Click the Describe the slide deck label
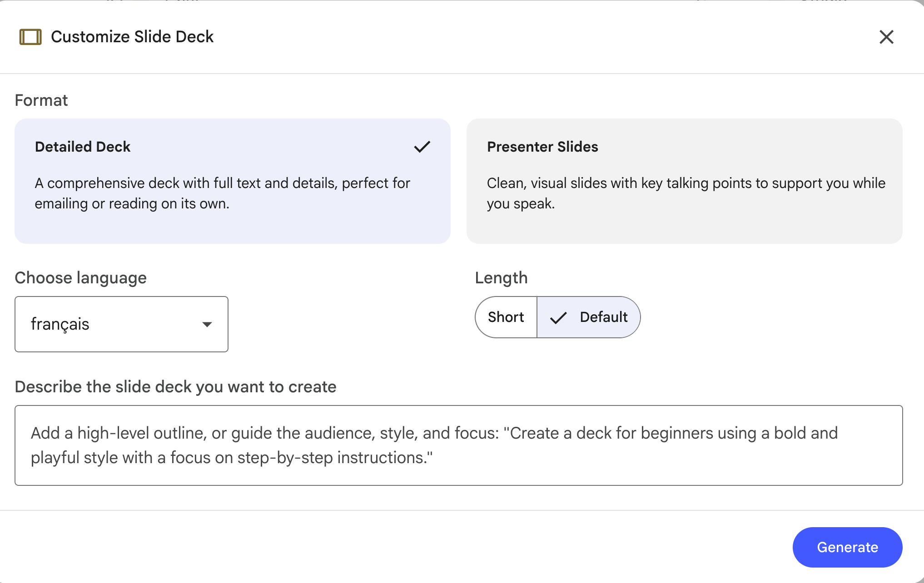 pos(175,386)
